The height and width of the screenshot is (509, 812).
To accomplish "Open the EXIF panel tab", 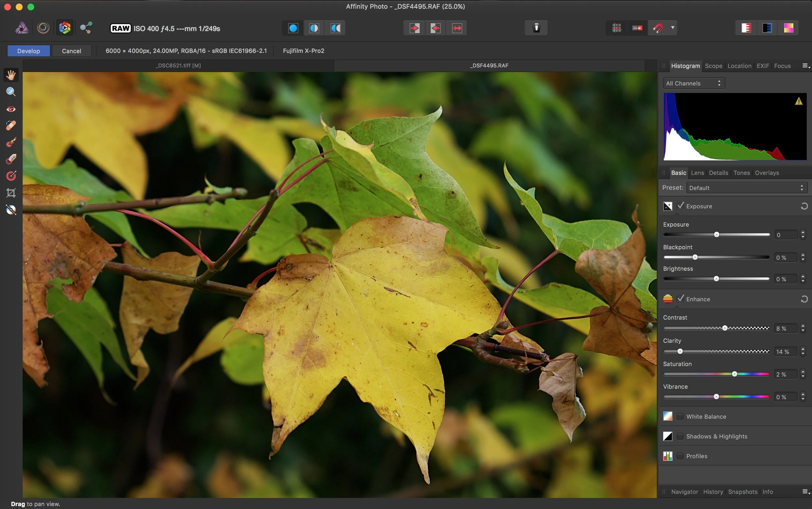I will 763,66.
